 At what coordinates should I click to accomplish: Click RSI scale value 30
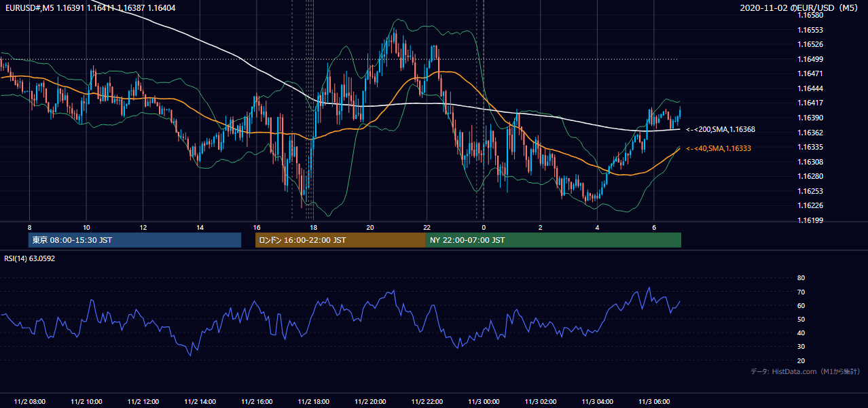coord(801,347)
